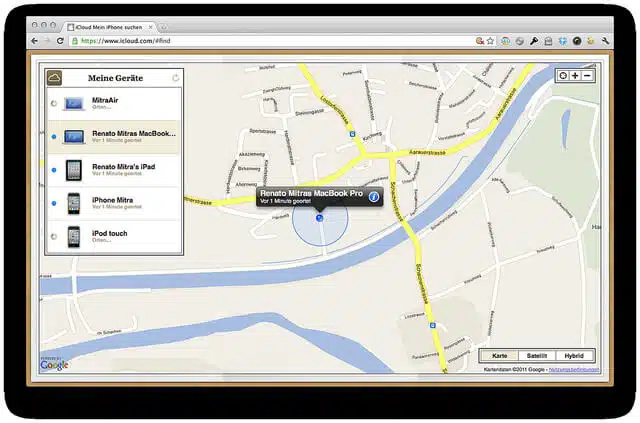Image resolution: width=640 pixels, height=423 pixels.
Task: Click the grey globe extension icon
Action: [x=520, y=41]
